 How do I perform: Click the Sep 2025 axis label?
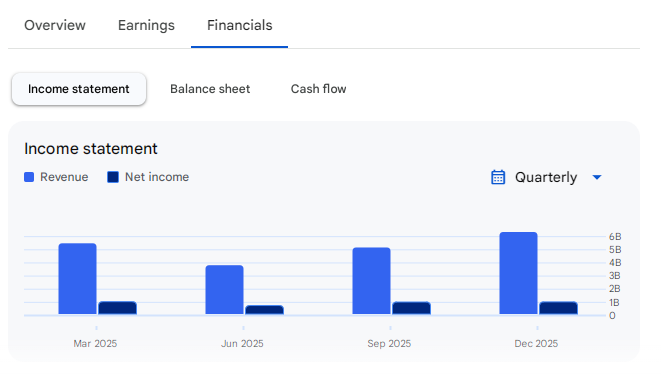[x=389, y=344]
